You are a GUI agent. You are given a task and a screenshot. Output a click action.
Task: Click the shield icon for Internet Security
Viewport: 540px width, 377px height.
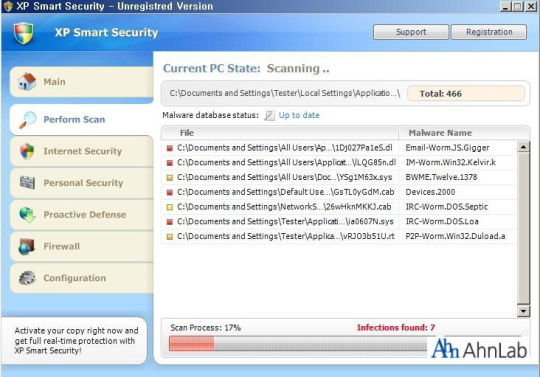click(27, 151)
